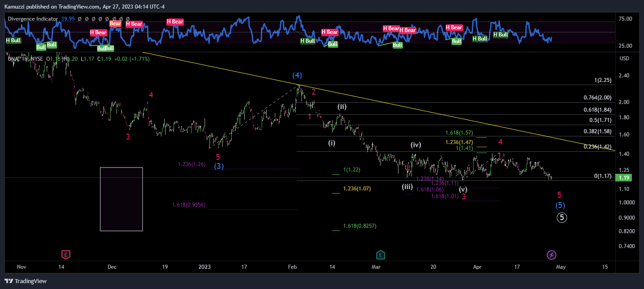The width and height of the screenshot is (644, 289).
Task: Click the Feb date axis label
Action: (293, 267)
